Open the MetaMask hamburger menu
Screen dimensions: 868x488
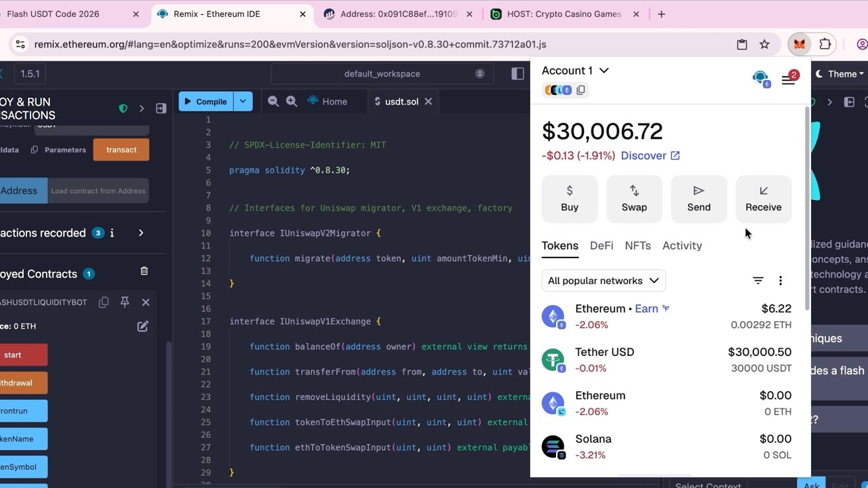[x=788, y=80]
